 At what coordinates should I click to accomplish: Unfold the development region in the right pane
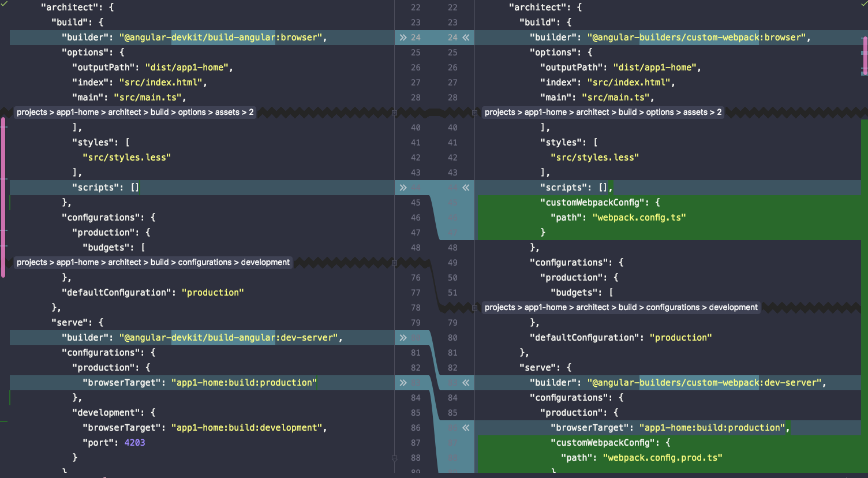(620, 307)
